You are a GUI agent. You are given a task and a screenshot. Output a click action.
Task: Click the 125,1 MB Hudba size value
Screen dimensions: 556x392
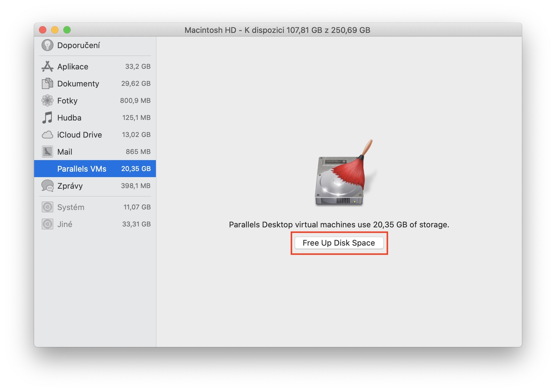136,117
